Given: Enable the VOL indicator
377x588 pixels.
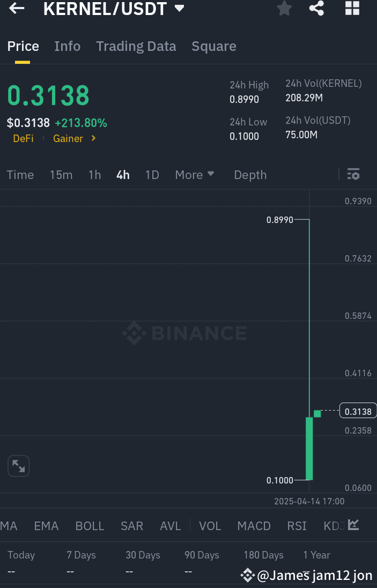Looking at the screenshot, I should point(210,526).
